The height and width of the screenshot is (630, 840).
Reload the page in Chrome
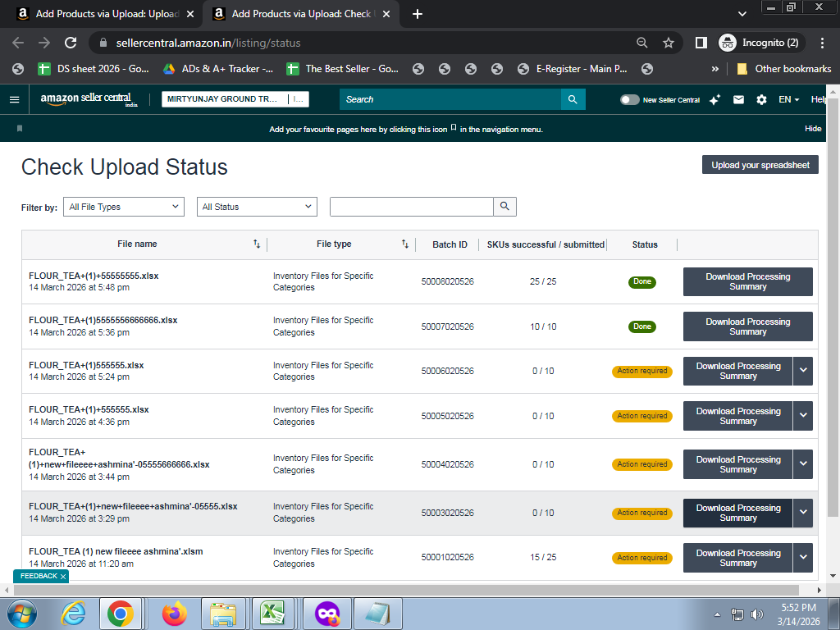point(71,43)
